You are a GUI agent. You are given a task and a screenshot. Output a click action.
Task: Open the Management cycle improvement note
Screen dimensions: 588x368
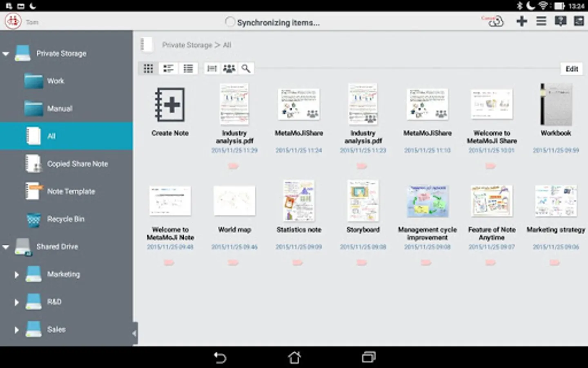428,201
